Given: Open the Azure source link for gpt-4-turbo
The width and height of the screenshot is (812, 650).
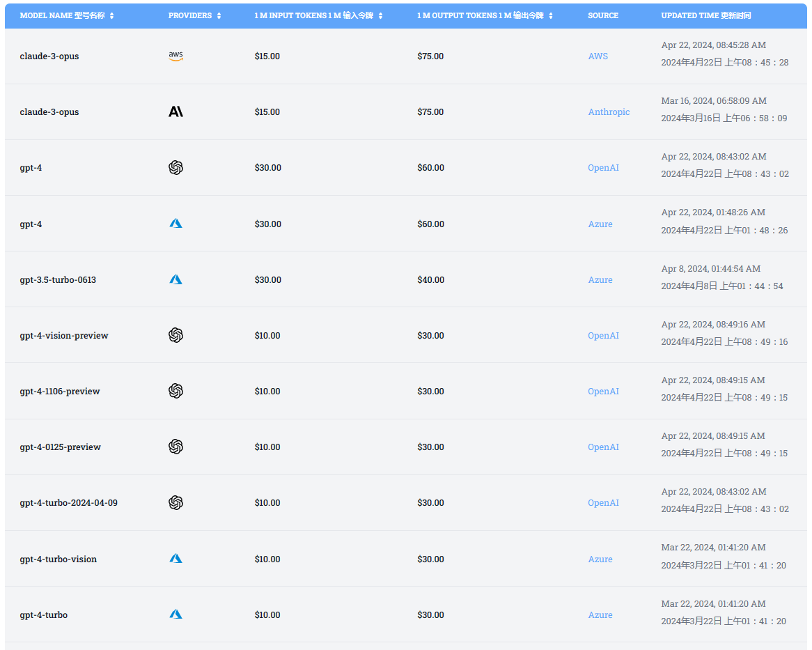Looking at the screenshot, I should point(600,615).
